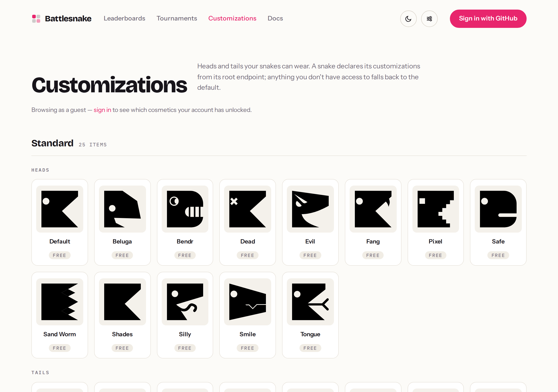Select the Fang snake head image
This screenshot has height=392, width=558.
pos(373,209)
